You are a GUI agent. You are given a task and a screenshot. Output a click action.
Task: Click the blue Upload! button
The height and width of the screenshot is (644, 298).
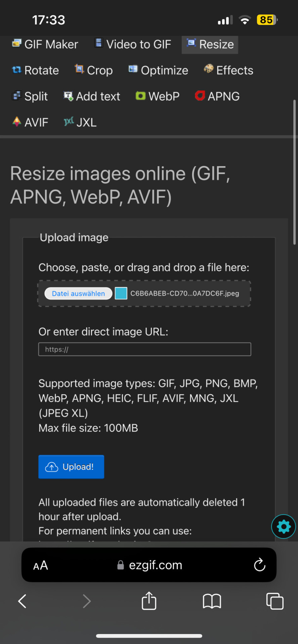click(71, 467)
